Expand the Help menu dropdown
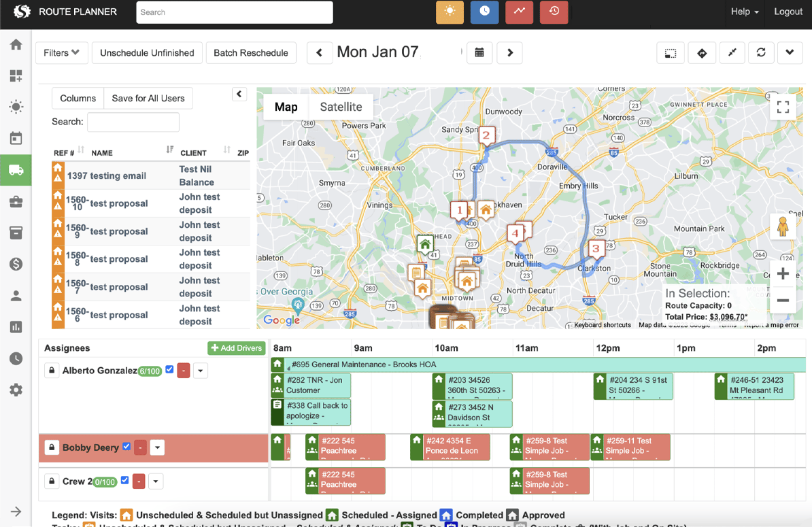812x527 pixels. point(745,12)
